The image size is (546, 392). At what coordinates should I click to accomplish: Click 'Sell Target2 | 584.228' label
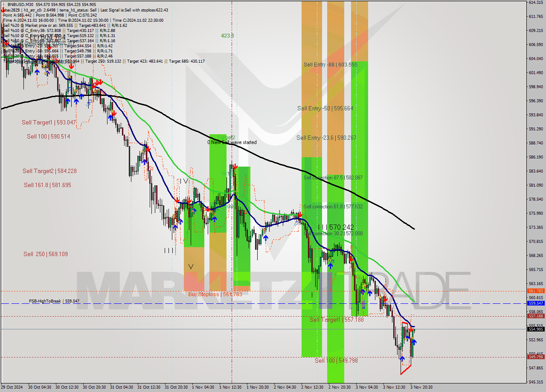pyautogui.click(x=49, y=171)
